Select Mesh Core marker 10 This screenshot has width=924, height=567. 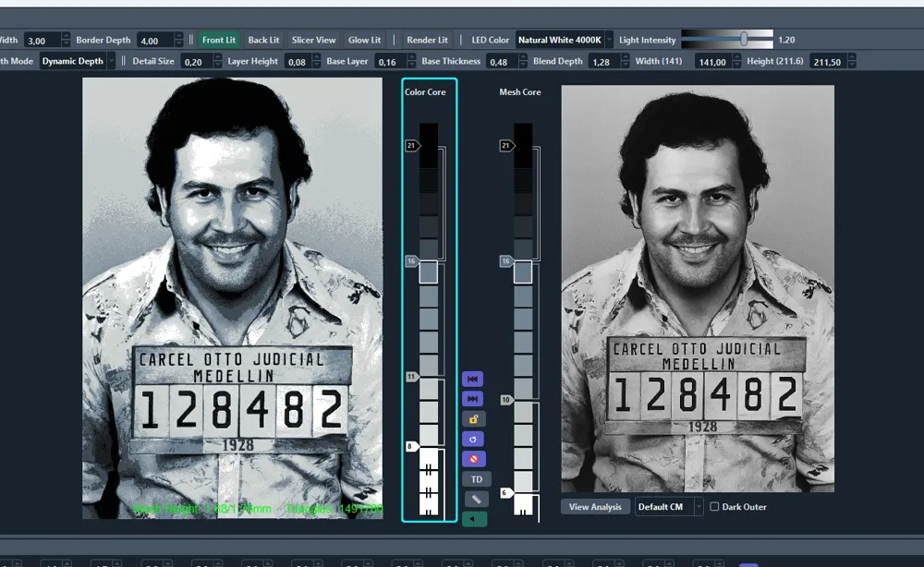pos(506,400)
